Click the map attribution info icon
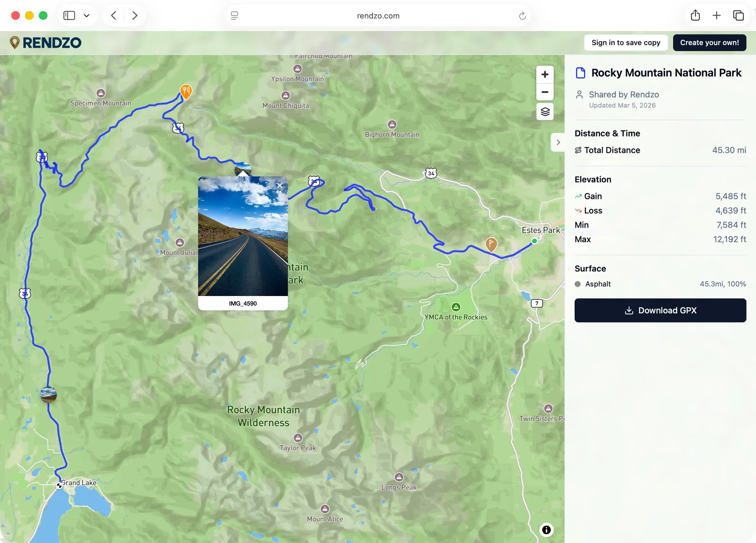 (546, 530)
